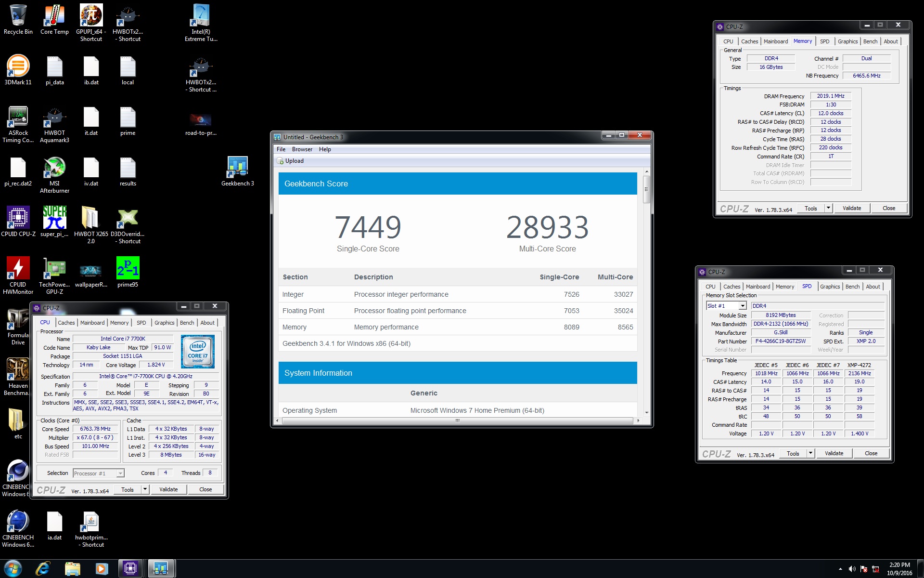Select the 3DMark 11 desktop icon
This screenshot has width=924, height=578.
click(18, 70)
